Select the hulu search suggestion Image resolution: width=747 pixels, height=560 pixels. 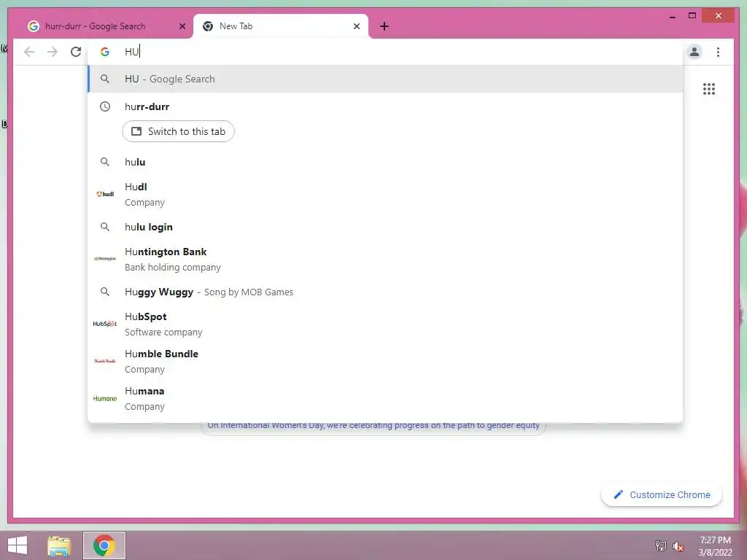pyautogui.click(x=385, y=162)
